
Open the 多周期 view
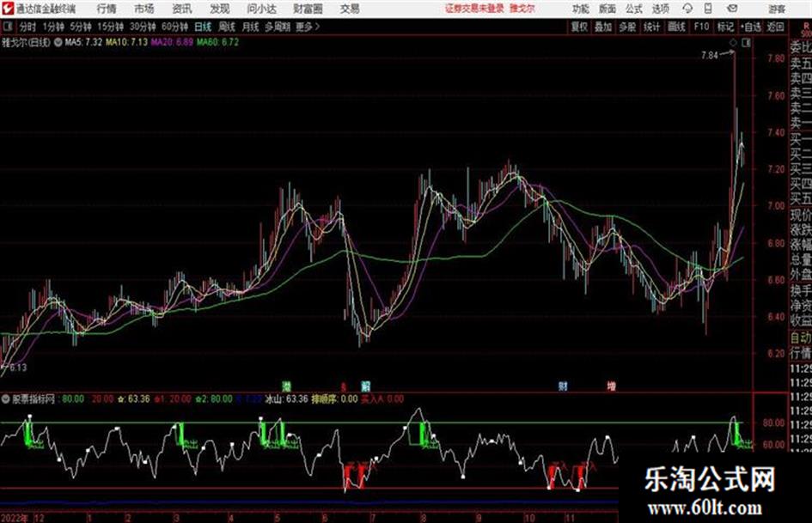(x=278, y=27)
